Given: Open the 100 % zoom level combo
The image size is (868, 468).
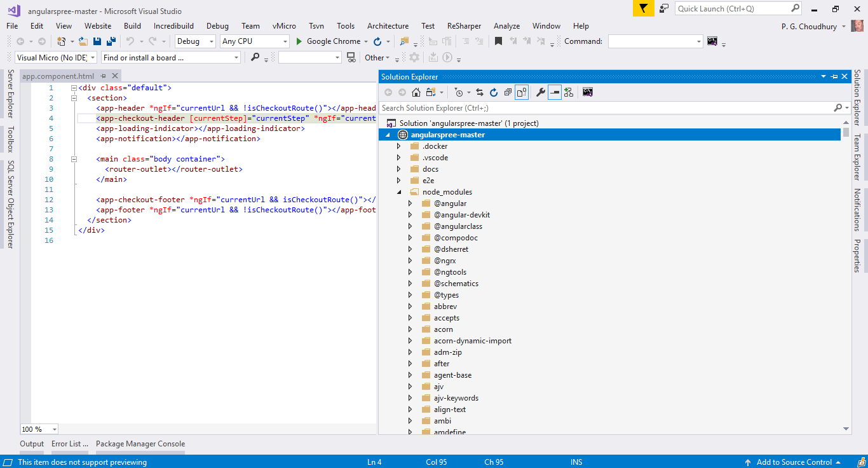Looking at the screenshot, I should 39,429.
